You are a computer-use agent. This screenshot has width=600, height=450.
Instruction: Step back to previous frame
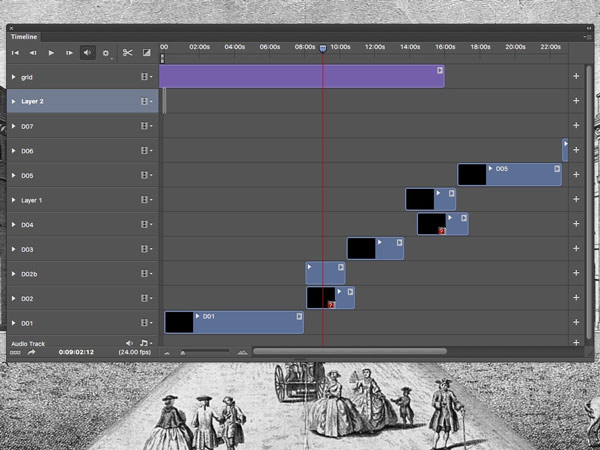(x=33, y=53)
